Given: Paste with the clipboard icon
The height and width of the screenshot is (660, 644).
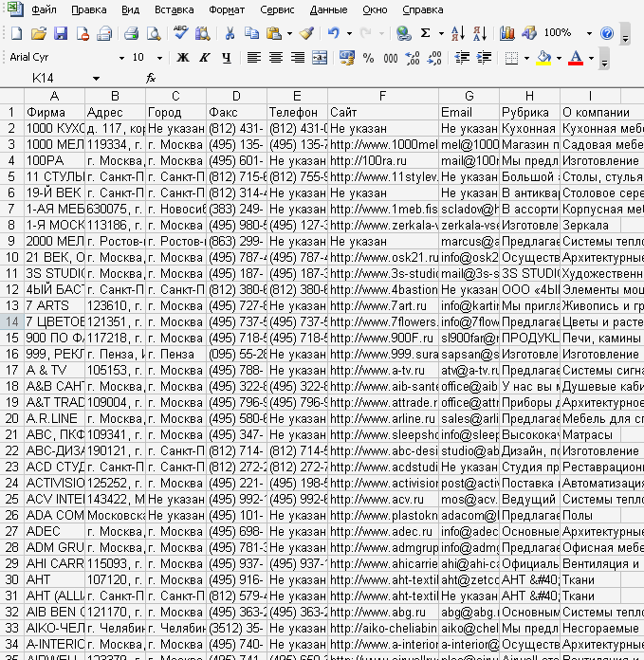Looking at the screenshot, I should [274, 33].
